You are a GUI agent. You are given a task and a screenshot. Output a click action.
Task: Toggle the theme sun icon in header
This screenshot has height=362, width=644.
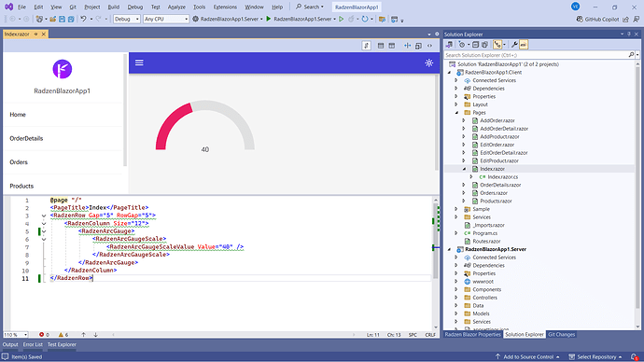pyautogui.click(x=428, y=63)
